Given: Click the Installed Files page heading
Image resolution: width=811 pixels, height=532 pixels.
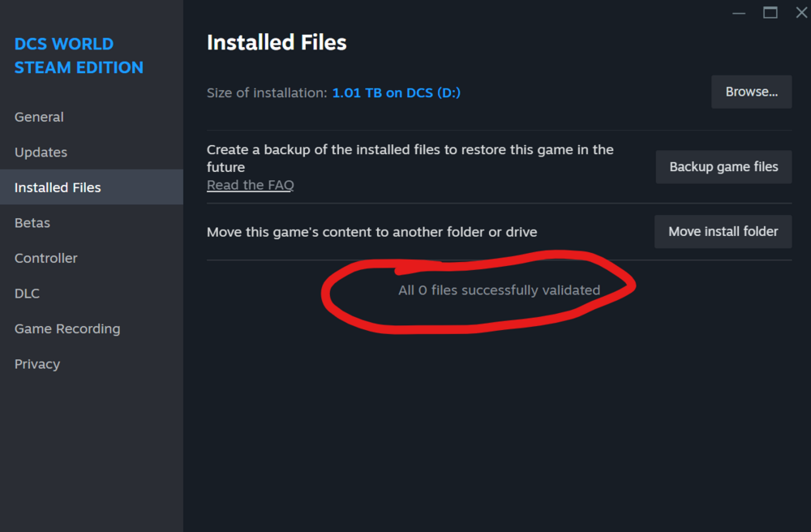Looking at the screenshot, I should click(277, 43).
